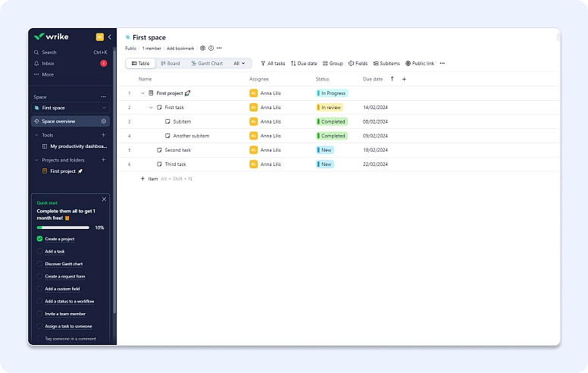This screenshot has height=373, width=588.
Task: Click the Add bookmark link
Action: [x=180, y=49]
